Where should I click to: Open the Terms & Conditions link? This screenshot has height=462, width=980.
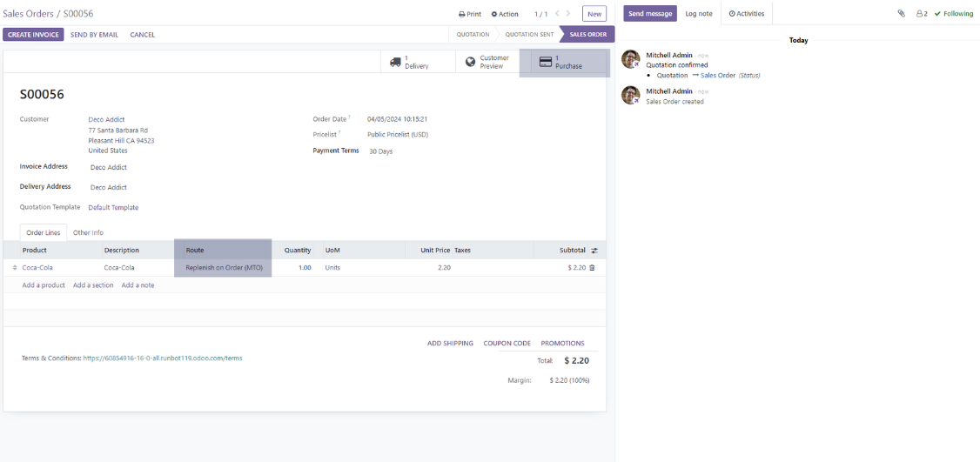pyautogui.click(x=163, y=358)
